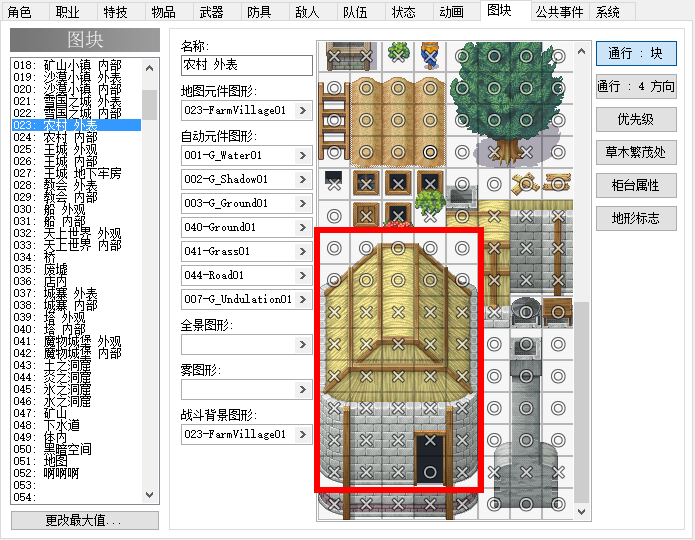The image size is (695, 540).
Task: Toggle passability on the wooden ladder top tile
Action: click(x=334, y=88)
